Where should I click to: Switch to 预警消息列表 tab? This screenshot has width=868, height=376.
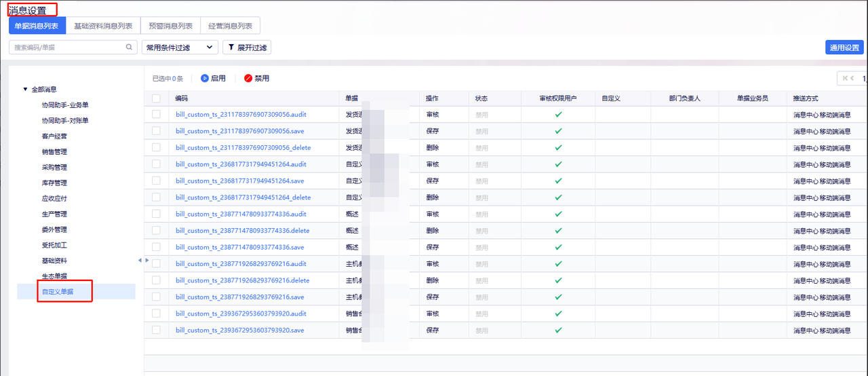click(x=170, y=26)
